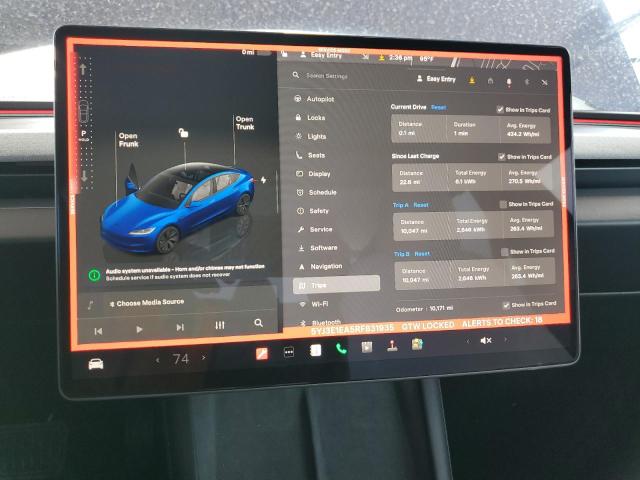
Task: Tap the "Audio system unavailable" alert message
Action: pyautogui.click(x=185, y=272)
